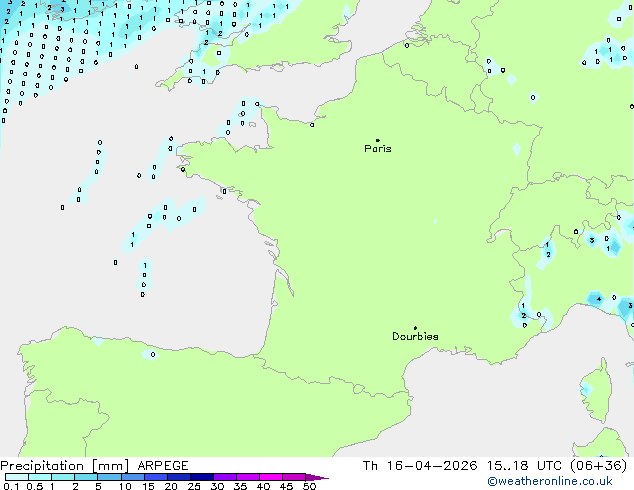
Task: Click the 'Precipitation [mm]' title text
Action: click(65, 466)
